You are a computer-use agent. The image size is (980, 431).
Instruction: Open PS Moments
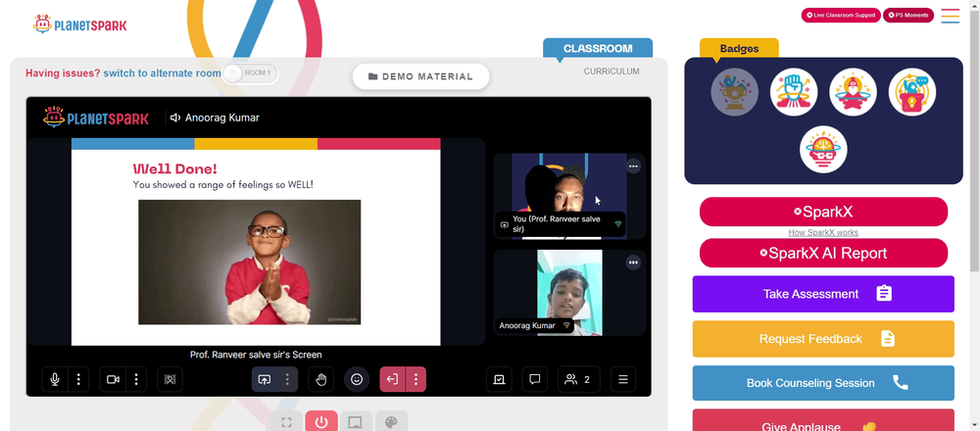pyautogui.click(x=908, y=15)
